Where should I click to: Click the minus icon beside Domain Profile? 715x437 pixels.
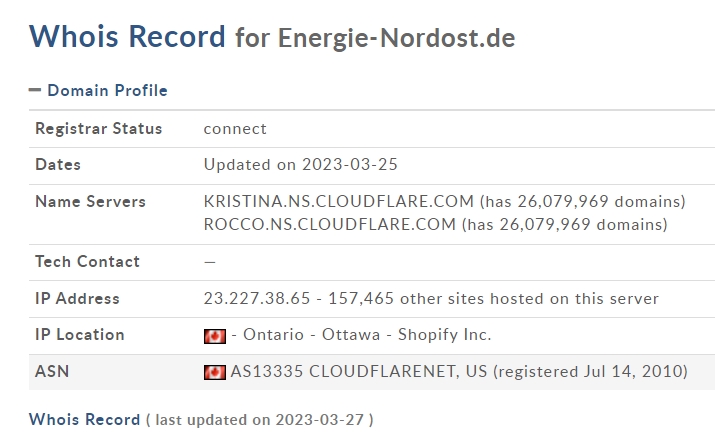[x=35, y=90]
